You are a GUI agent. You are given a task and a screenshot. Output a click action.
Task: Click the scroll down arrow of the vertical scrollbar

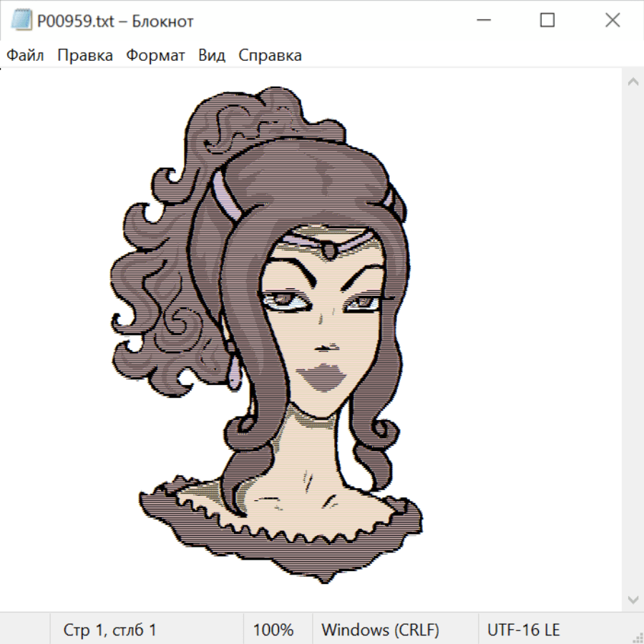point(633,598)
